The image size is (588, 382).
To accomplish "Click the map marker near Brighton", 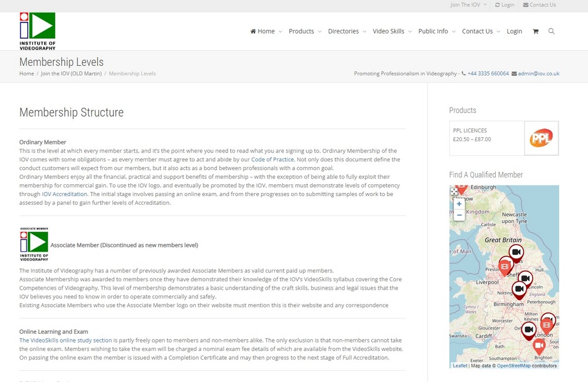I will [x=539, y=346].
